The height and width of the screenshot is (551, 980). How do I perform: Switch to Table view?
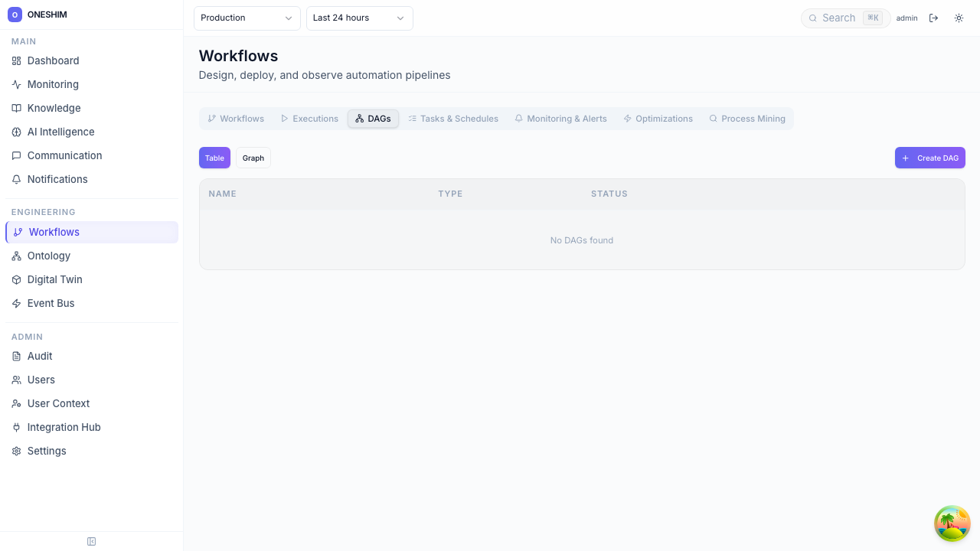coord(214,158)
